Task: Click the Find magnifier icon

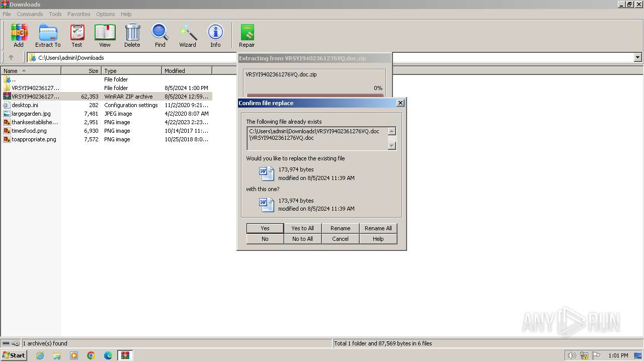Action: [x=160, y=36]
